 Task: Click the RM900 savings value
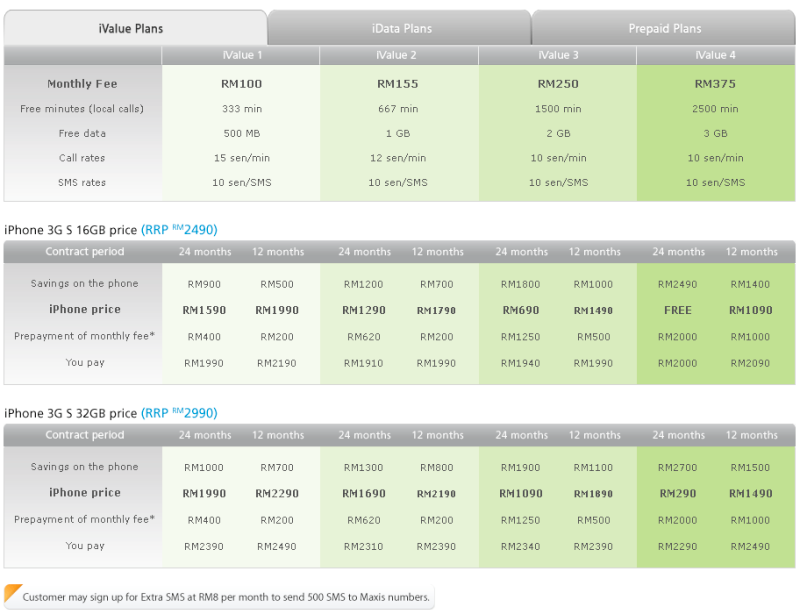point(204,284)
